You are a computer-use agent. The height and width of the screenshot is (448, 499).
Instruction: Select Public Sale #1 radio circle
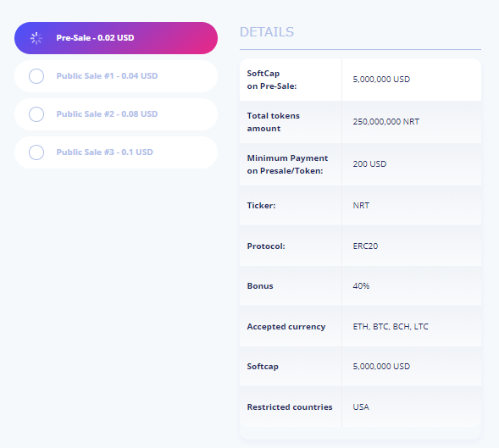pos(36,76)
